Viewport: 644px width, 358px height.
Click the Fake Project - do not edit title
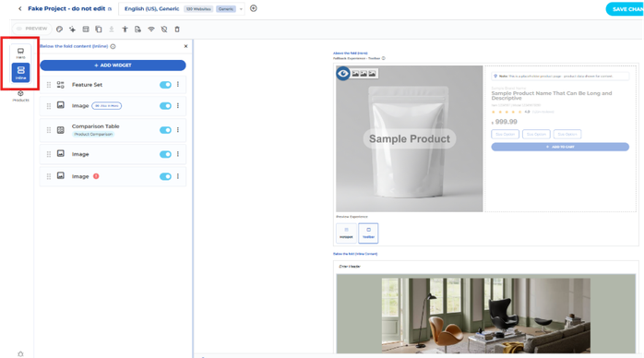click(x=66, y=8)
